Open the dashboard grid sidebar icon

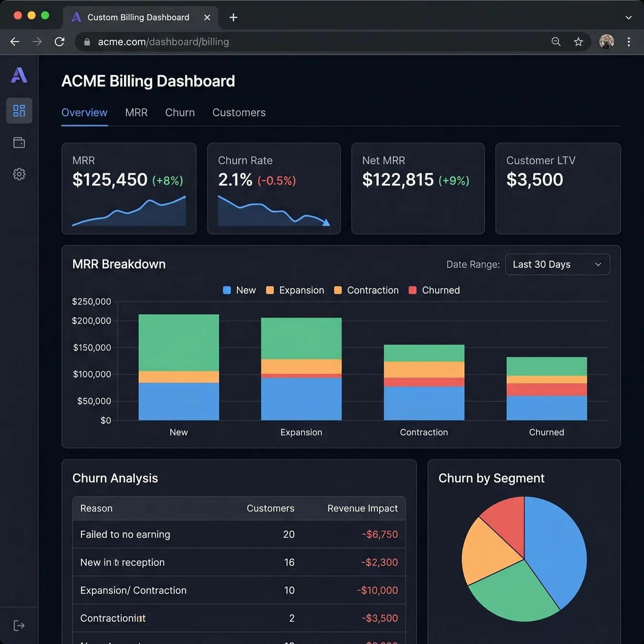[19, 111]
